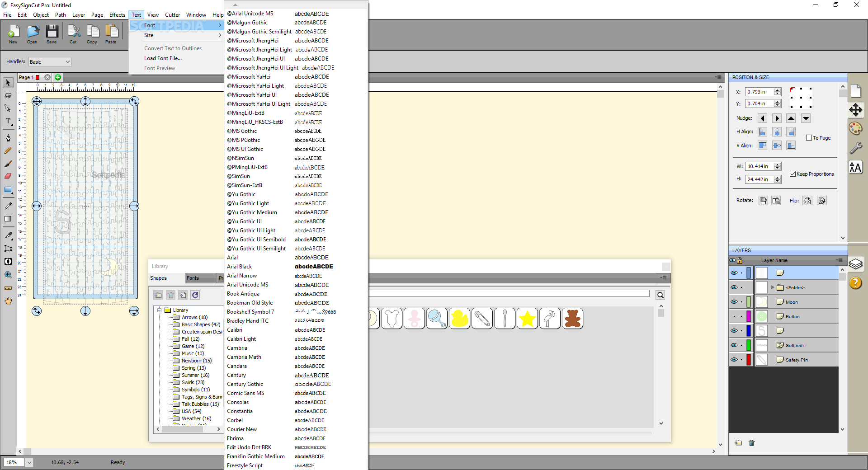Open the Newborn (15) library folder
Screen dimensions: 868x470
click(x=196, y=361)
